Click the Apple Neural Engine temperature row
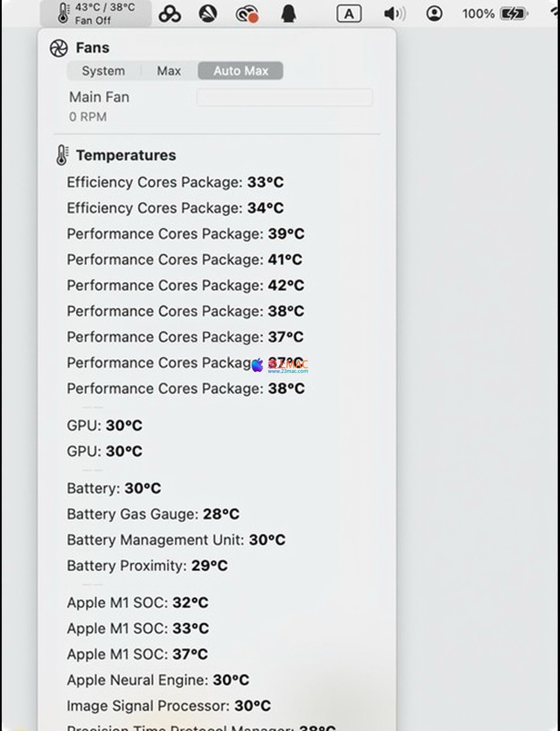The width and height of the screenshot is (560, 731). (x=158, y=680)
